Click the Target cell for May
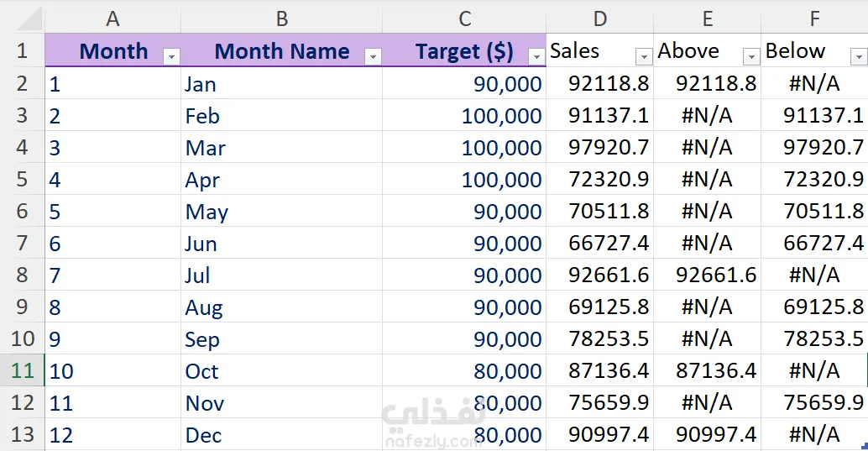 464,212
